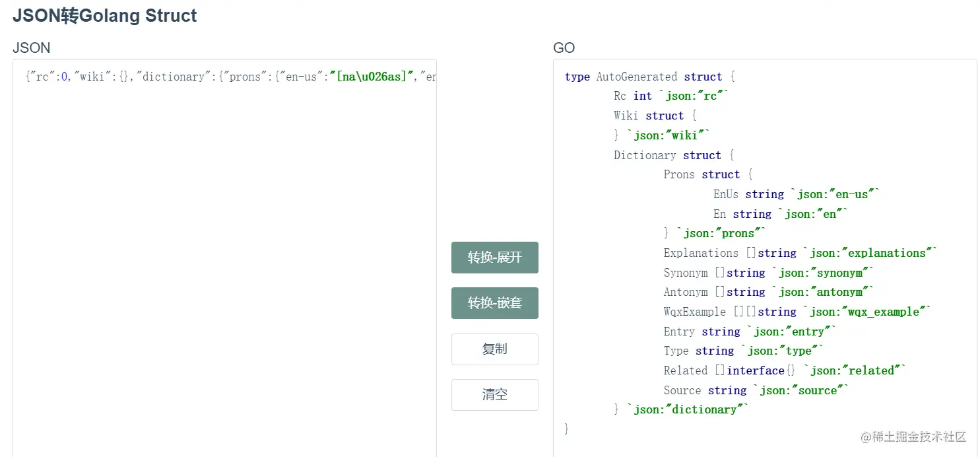Click the JSON string in the input box
This screenshot has height=457, width=980.
(x=230, y=77)
